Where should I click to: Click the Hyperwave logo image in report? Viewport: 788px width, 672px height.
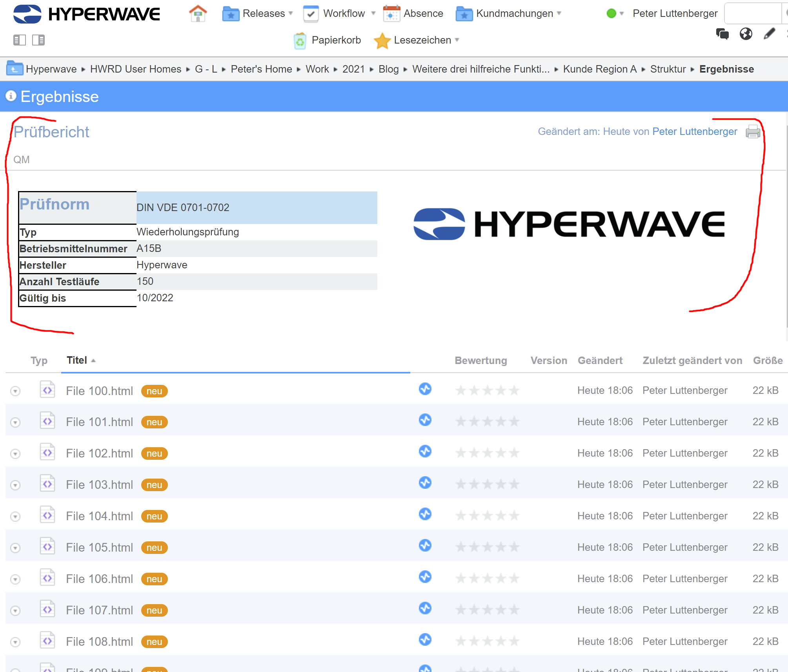tap(569, 224)
